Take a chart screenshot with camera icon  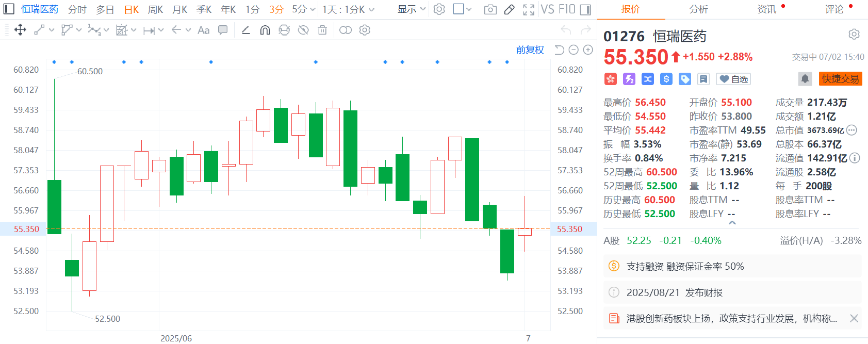pyautogui.click(x=490, y=9)
